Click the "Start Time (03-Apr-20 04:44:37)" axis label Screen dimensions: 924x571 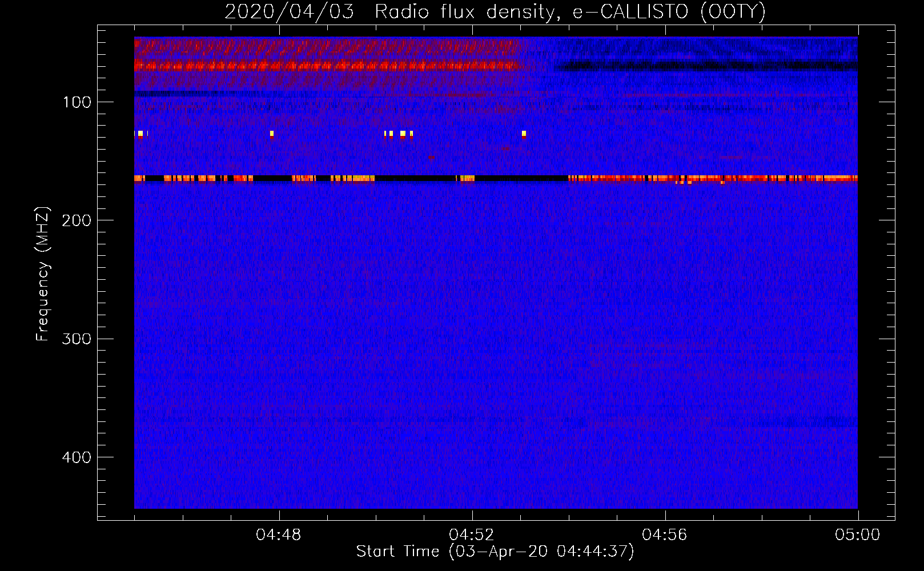(495, 552)
